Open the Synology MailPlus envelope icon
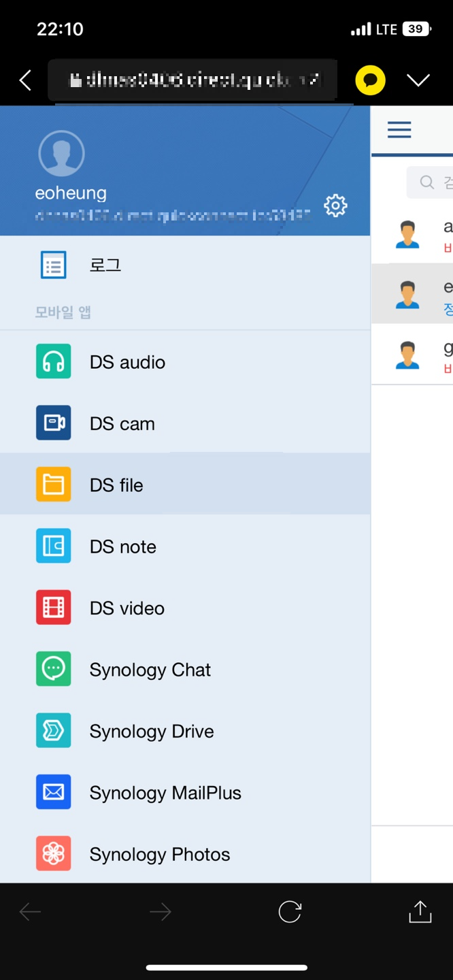453x980 pixels. point(54,792)
